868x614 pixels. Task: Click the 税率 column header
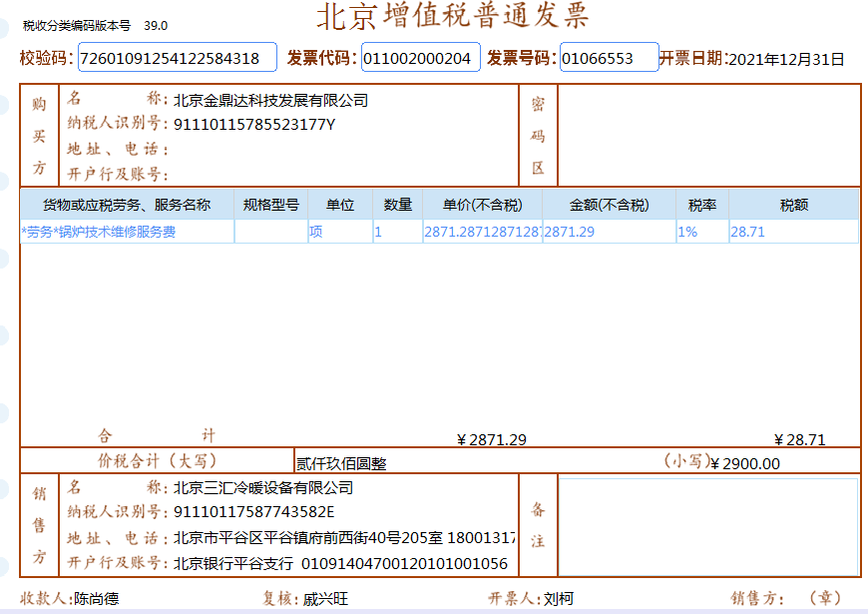click(x=702, y=205)
